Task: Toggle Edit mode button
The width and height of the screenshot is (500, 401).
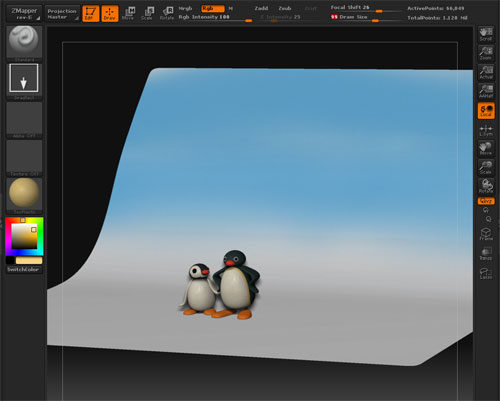Action: (x=90, y=14)
